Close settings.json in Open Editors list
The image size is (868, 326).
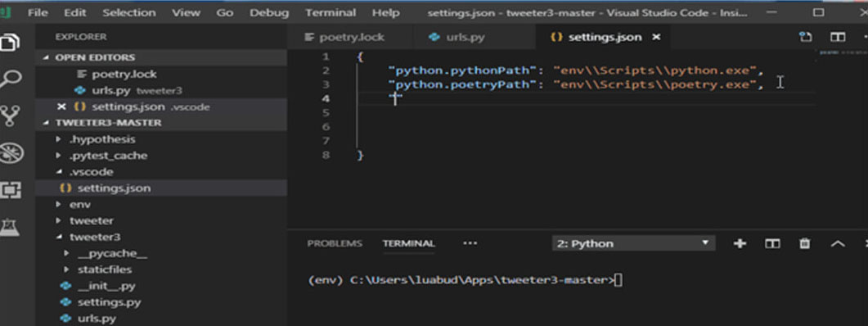point(61,106)
